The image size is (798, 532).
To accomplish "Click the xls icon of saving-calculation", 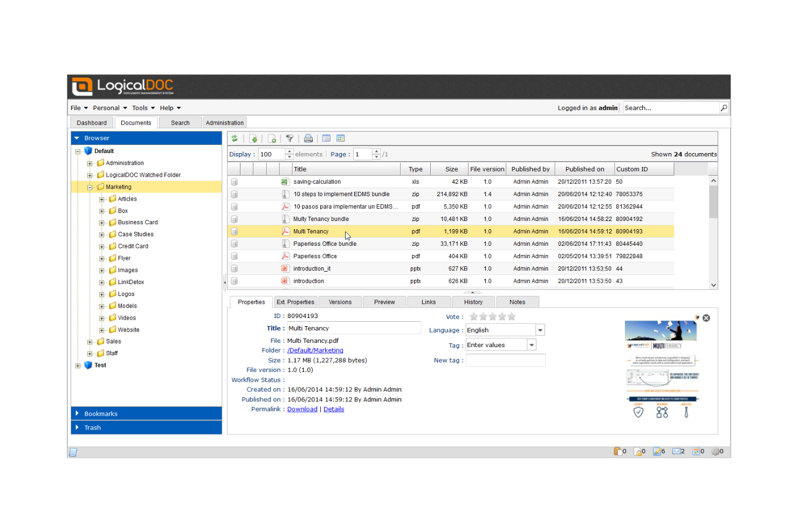I will [x=285, y=182].
